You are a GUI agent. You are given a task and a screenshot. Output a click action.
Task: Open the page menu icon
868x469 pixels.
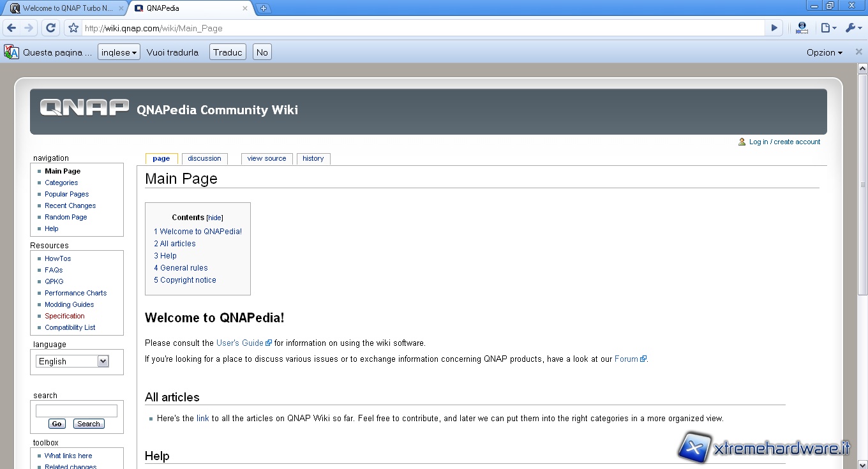coord(828,28)
